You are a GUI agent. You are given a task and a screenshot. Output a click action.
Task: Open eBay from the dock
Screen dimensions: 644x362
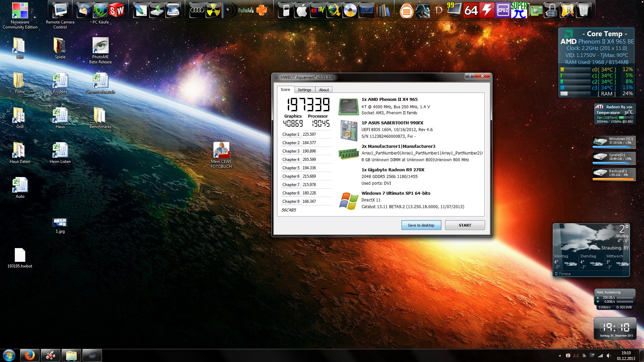pyautogui.click(x=318, y=10)
